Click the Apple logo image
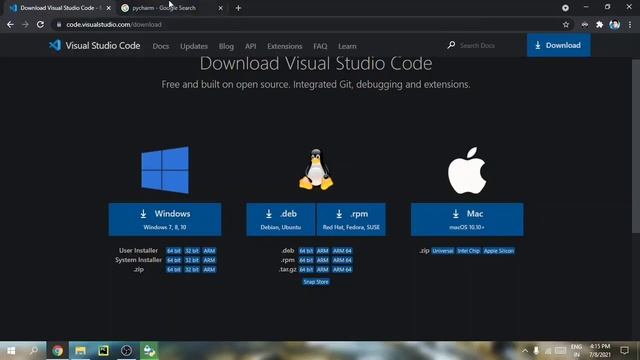640x360 pixels. pyautogui.click(x=467, y=171)
